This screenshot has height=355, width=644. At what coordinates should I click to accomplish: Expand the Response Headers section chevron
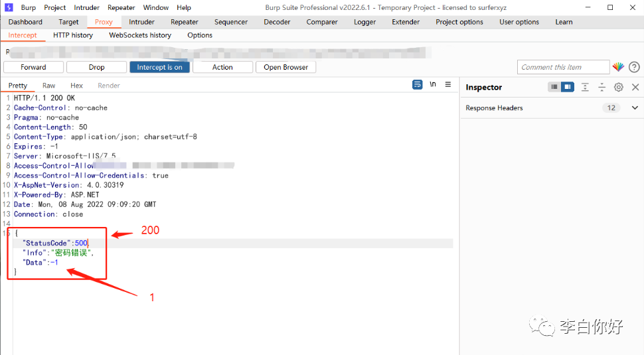point(635,108)
